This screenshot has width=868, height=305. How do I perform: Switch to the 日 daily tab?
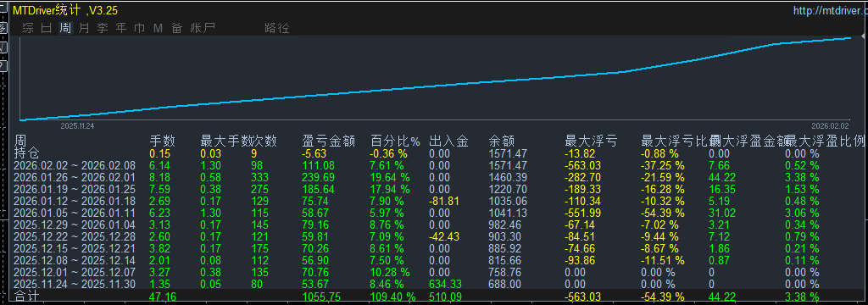[47, 28]
